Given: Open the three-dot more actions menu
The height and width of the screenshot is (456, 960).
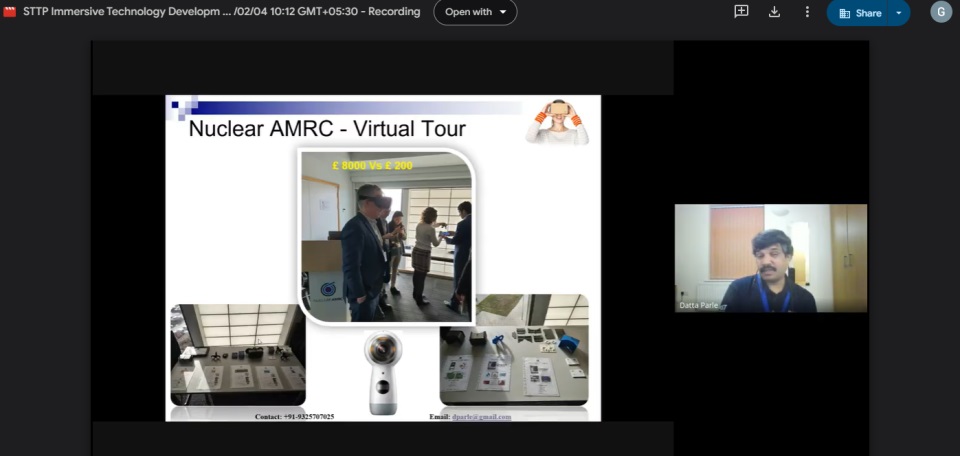Looking at the screenshot, I should pos(807,12).
